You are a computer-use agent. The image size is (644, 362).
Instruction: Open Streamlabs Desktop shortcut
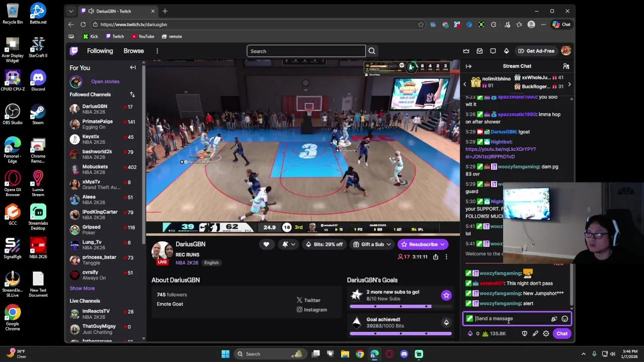(38, 217)
